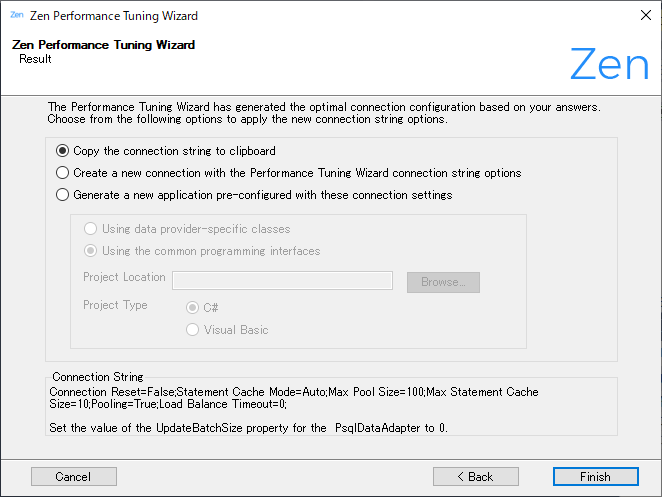This screenshot has width=662, height=497.
Task: Choose C# as the project type
Action: coord(192,308)
